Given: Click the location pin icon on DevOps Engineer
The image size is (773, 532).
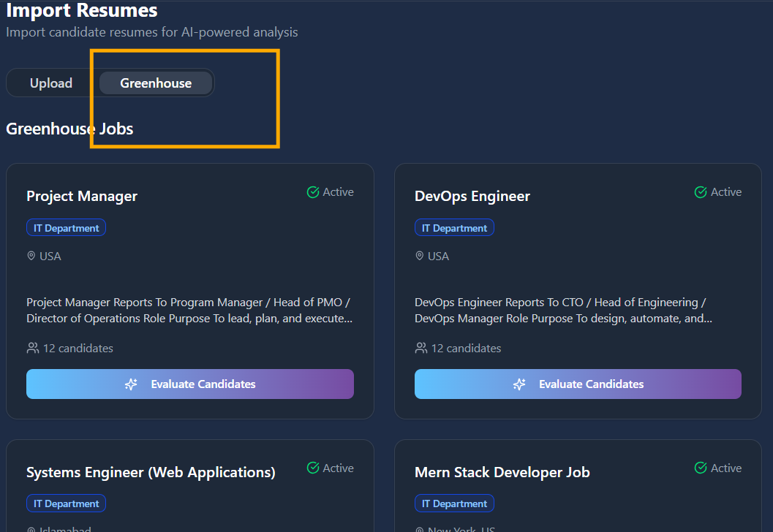Looking at the screenshot, I should pos(419,256).
